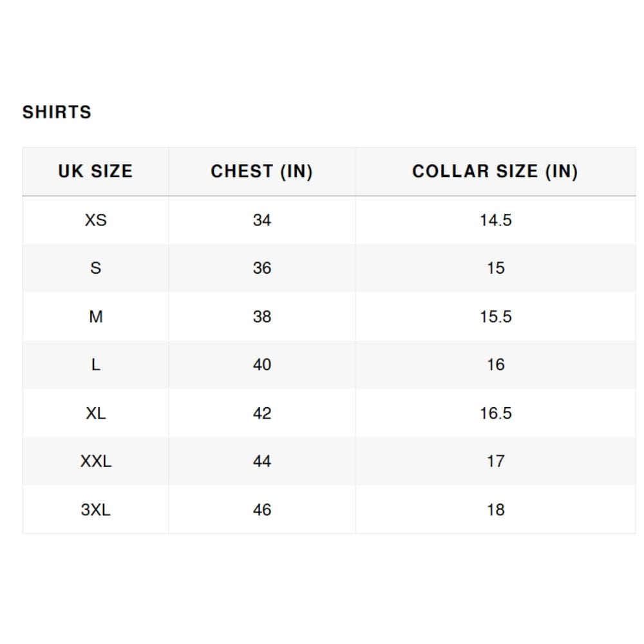Select the M size row label
The height and width of the screenshot is (644, 644).
pyautogui.click(x=95, y=317)
